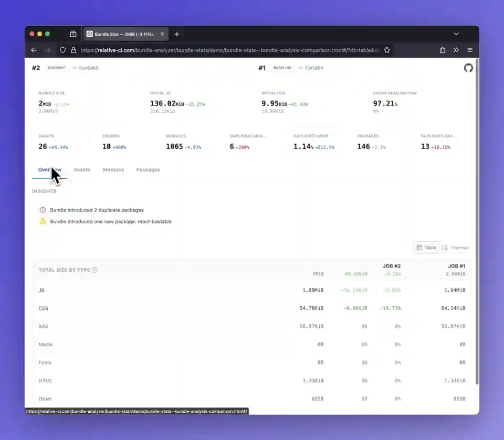Screen dimensions: 504x440
Task: Switch to the Assets tab
Action: (82, 169)
